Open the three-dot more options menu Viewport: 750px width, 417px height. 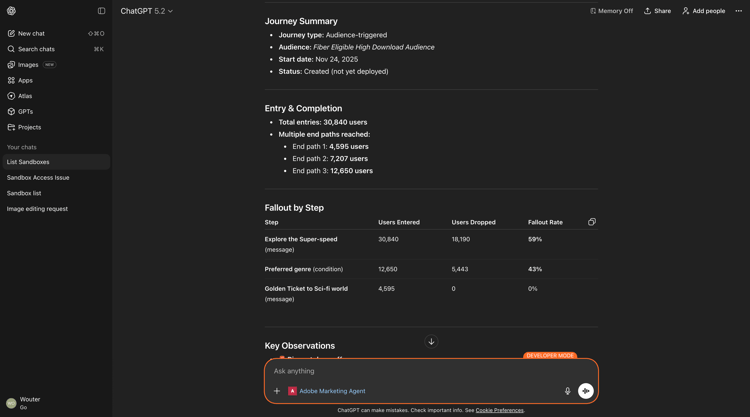739,11
